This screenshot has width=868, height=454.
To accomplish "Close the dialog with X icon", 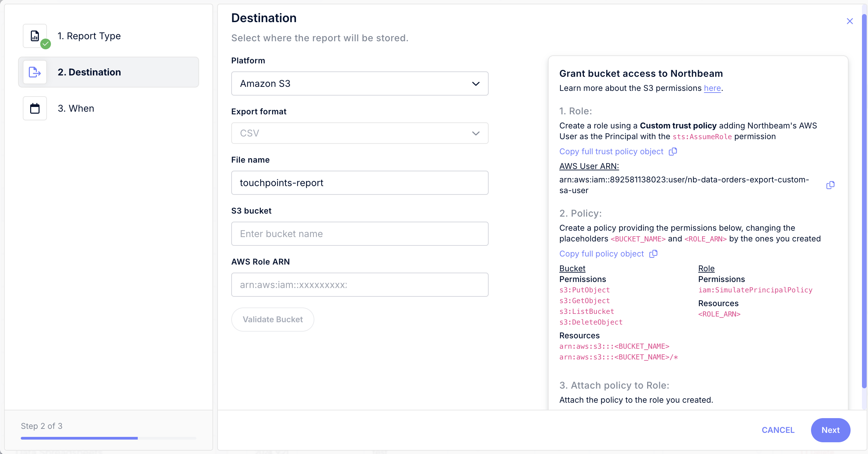I will (x=850, y=21).
